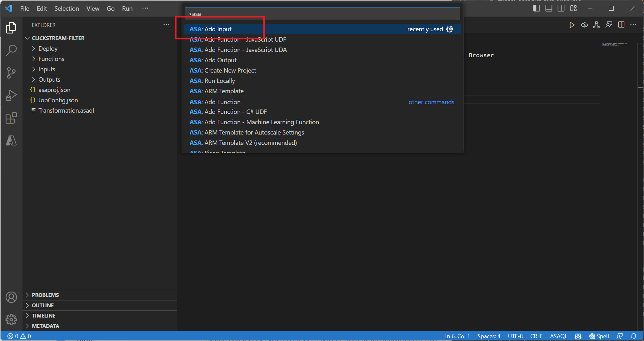Screen dimensions: 644x341
Task: Select Transformation.asaql file in explorer
Action: point(66,110)
